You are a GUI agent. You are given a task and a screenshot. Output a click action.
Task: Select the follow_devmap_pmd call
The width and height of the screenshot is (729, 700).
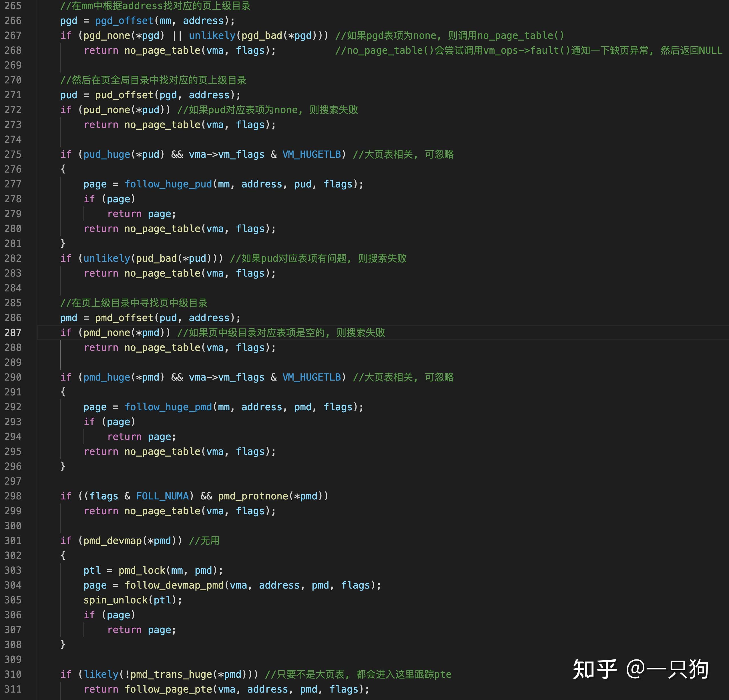pos(175,585)
